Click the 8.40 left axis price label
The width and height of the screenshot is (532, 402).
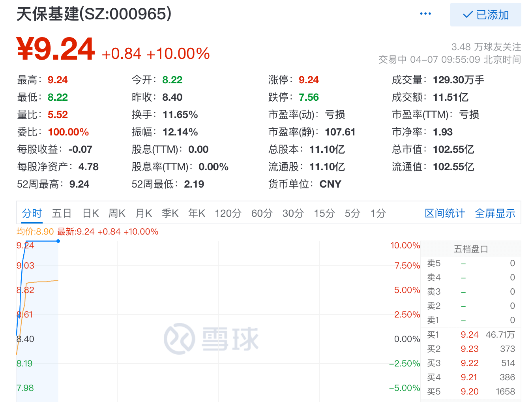[x=25, y=339]
